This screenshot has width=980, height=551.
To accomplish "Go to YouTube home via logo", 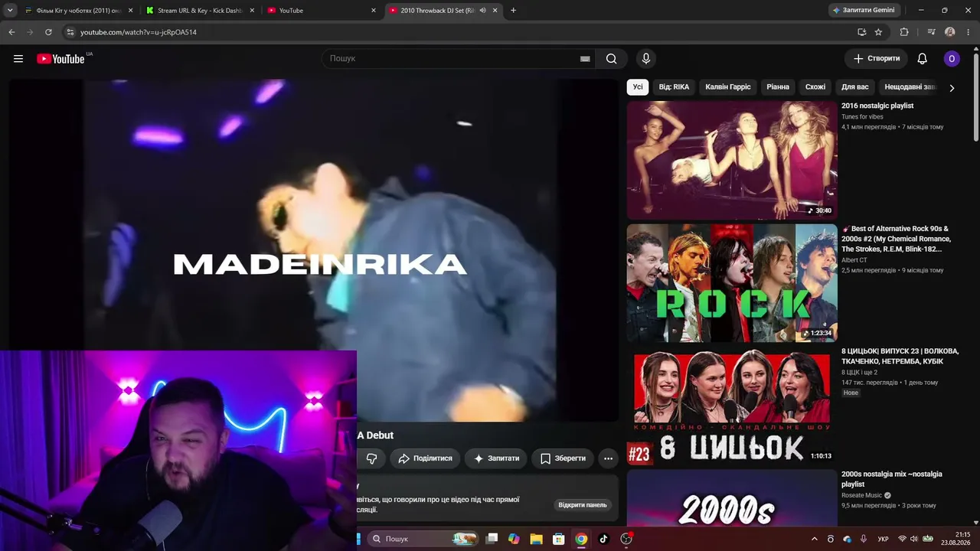I will pyautogui.click(x=61, y=59).
